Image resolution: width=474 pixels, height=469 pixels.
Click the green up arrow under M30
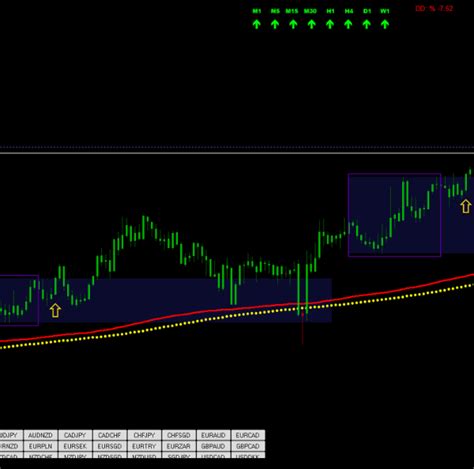311,24
